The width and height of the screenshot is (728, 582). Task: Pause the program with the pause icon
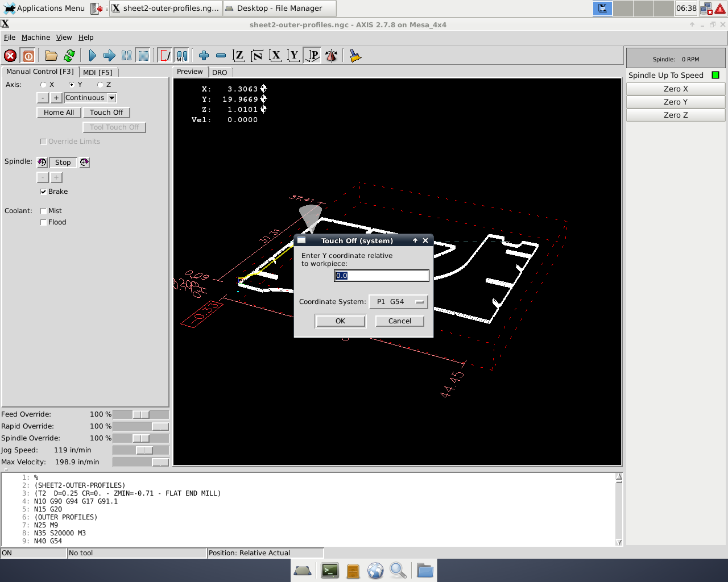tap(126, 56)
